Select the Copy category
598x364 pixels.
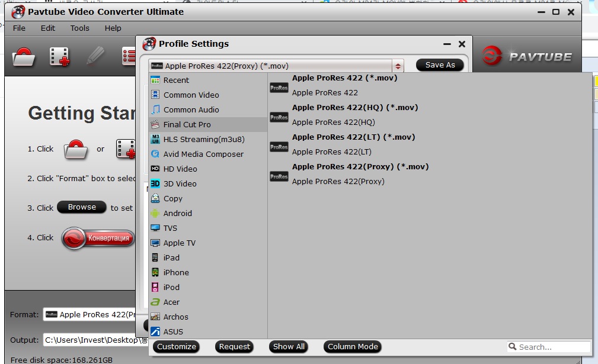pyautogui.click(x=208, y=198)
